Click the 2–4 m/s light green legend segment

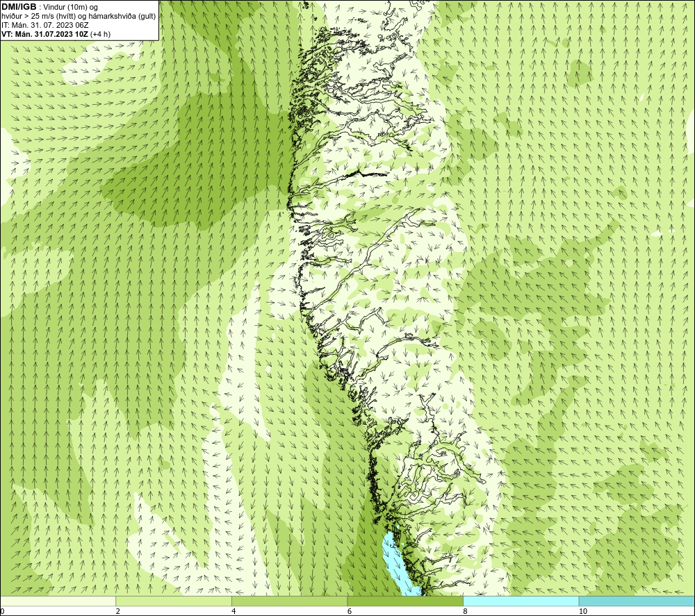[x=174, y=601]
